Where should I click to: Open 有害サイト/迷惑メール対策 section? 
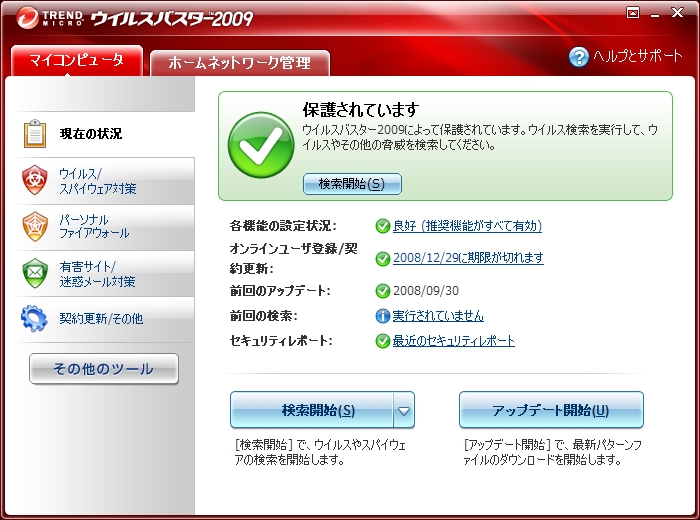[x=105, y=274]
